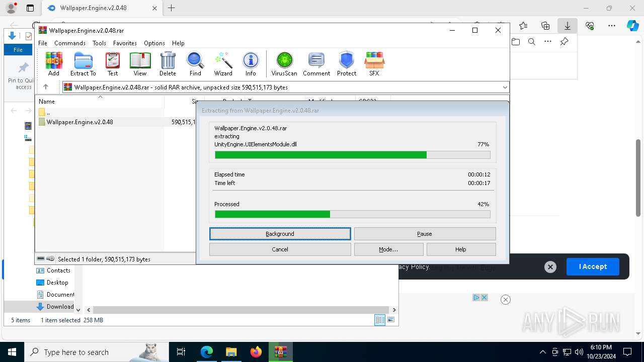Screen dimensions: 644x362
Task: Open the Windows Start menu
Action: 12,352
